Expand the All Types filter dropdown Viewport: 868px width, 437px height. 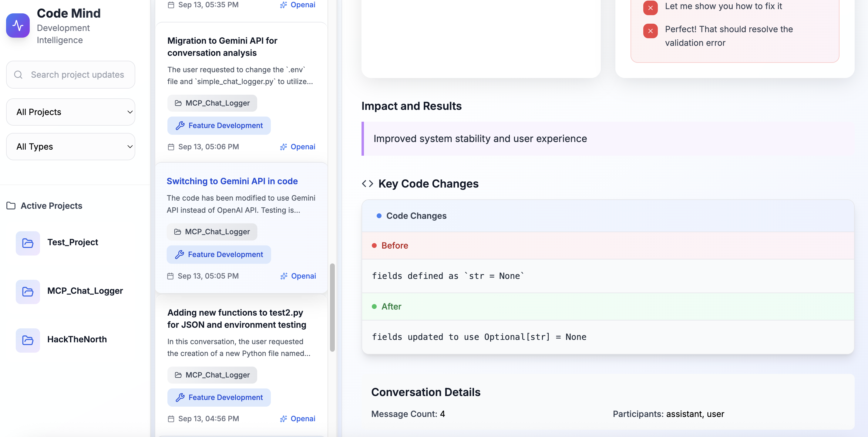tap(71, 146)
